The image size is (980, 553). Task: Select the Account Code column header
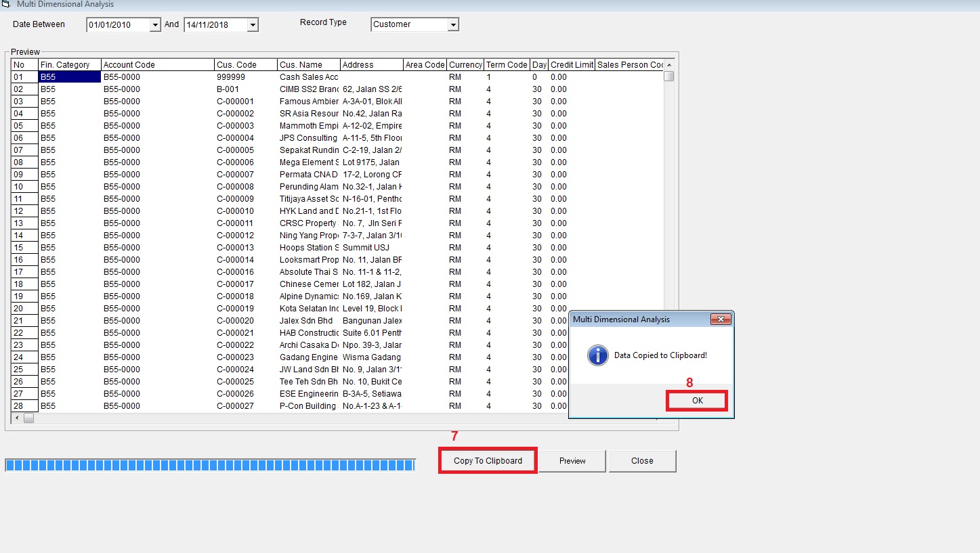(157, 65)
